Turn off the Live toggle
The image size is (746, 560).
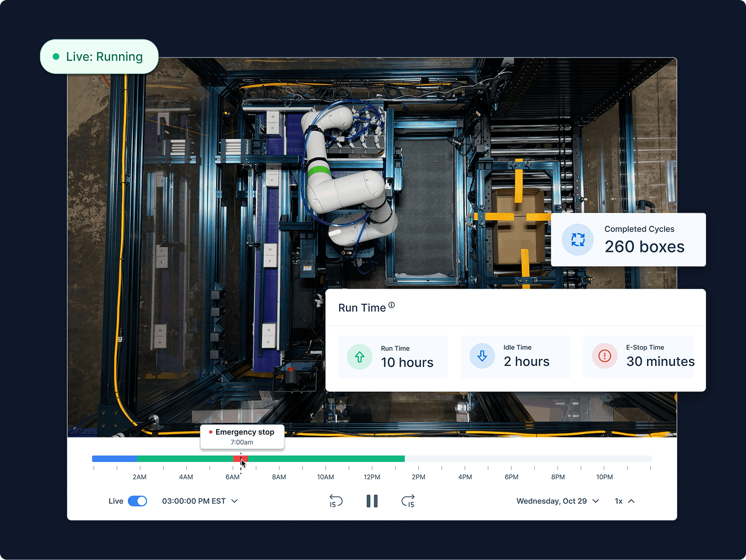click(137, 501)
